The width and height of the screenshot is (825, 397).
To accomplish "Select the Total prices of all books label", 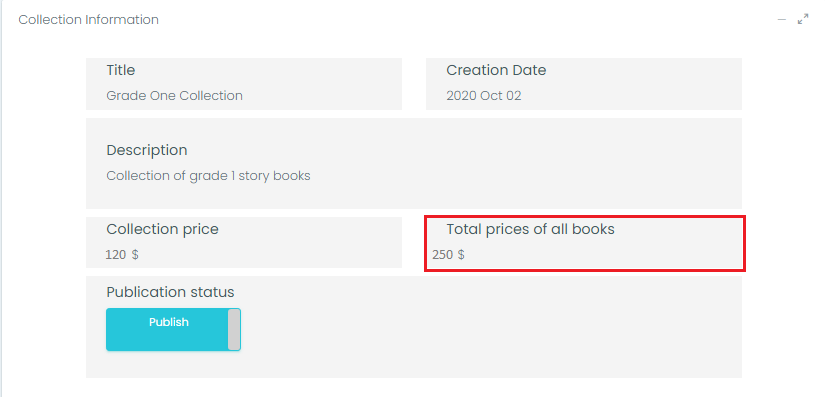I will pos(530,229).
